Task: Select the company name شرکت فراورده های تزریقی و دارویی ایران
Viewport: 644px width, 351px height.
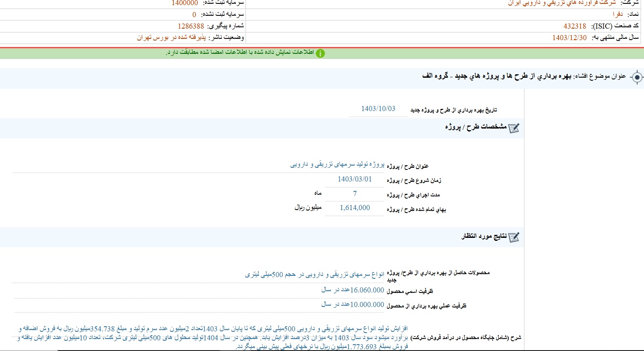Action: point(562,3)
